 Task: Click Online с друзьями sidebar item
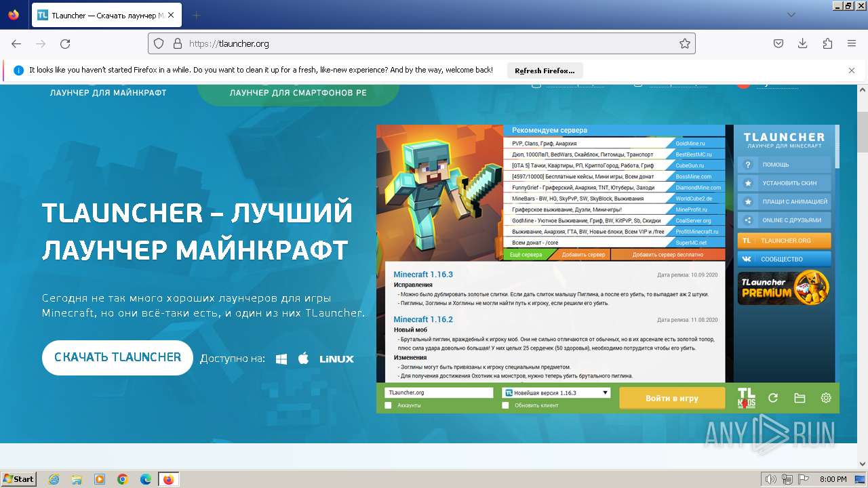click(x=784, y=220)
